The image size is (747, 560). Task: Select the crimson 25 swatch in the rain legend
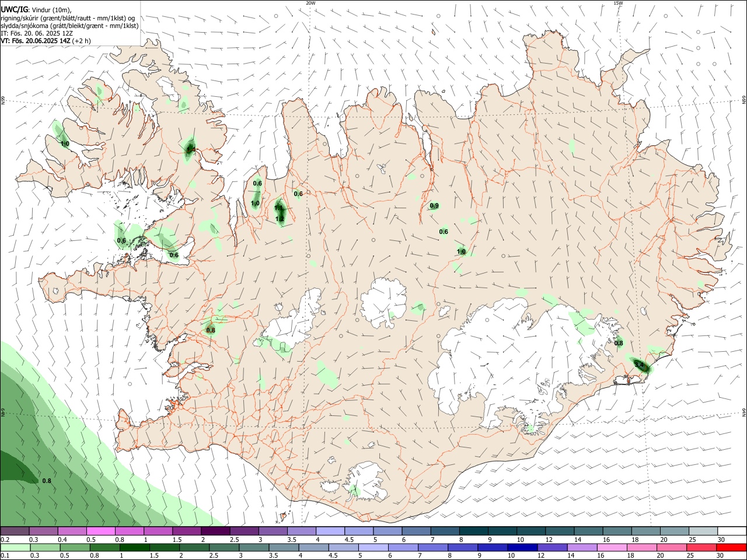701,548
